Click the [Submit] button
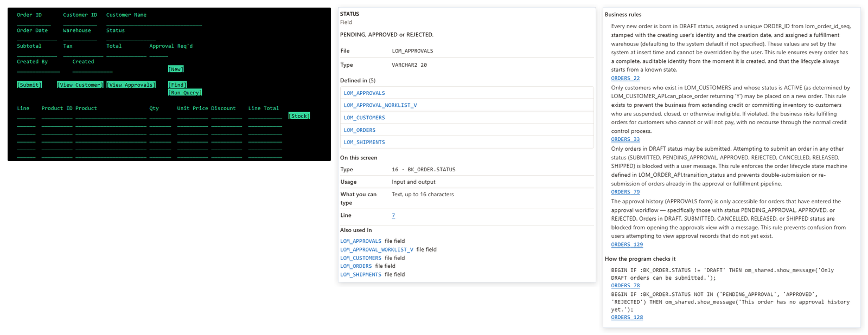Image resolution: width=868 pixels, height=335 pixels. click(29, 85)
